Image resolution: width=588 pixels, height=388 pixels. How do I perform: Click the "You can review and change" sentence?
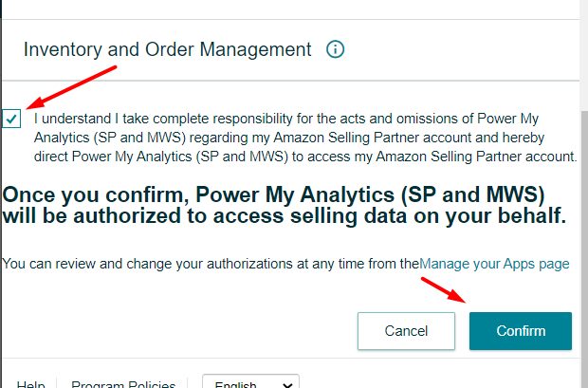coord(211,264)
